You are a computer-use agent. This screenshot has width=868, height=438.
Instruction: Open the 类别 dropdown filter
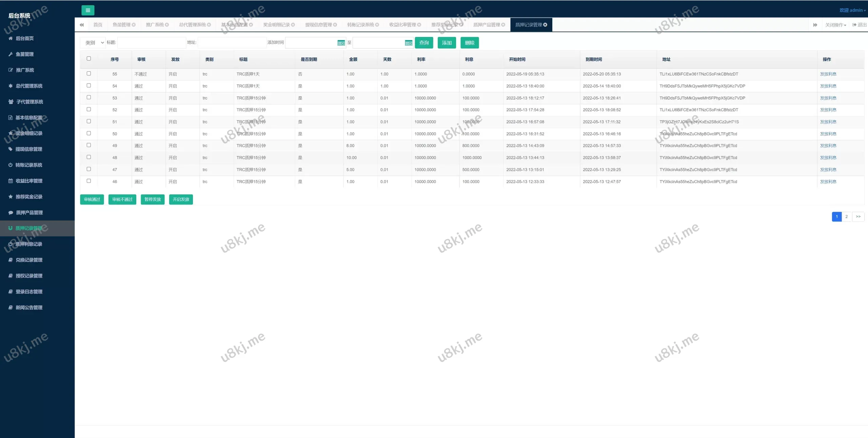click(93, 43)
